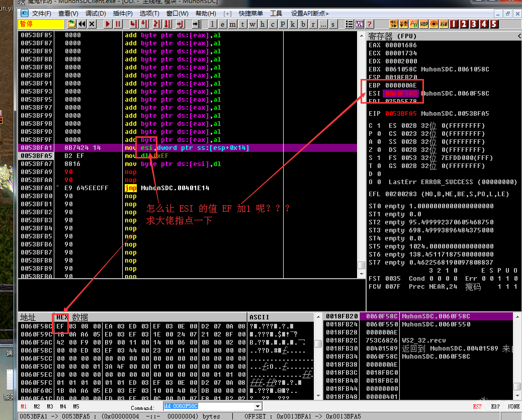Open debugging options with the list icon
522x420 pixels.
click(x=349, y=24)
